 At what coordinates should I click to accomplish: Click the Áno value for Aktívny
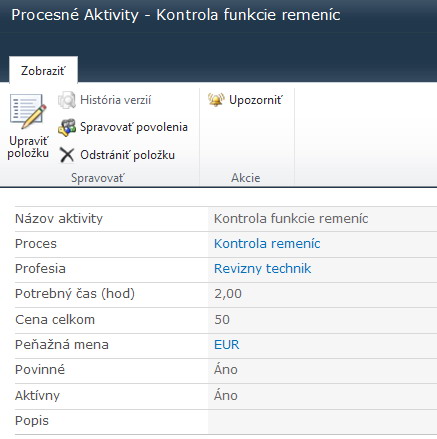tap(226, 396)
